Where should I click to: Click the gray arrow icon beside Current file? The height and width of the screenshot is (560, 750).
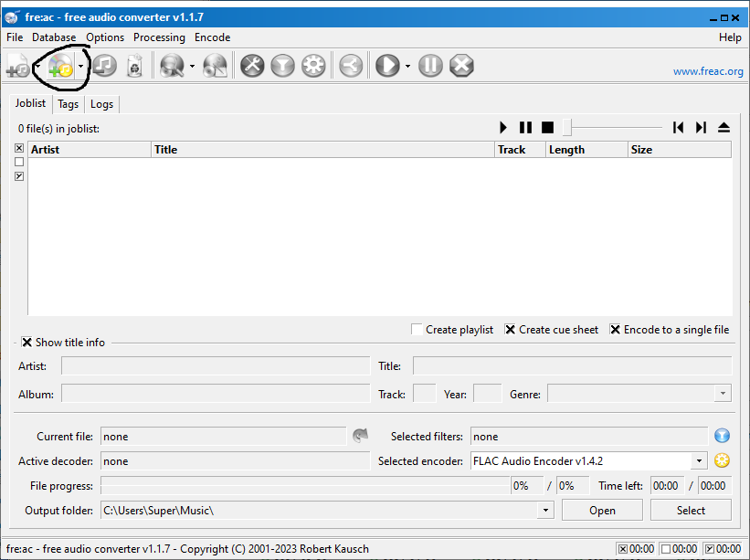(360, 435)
